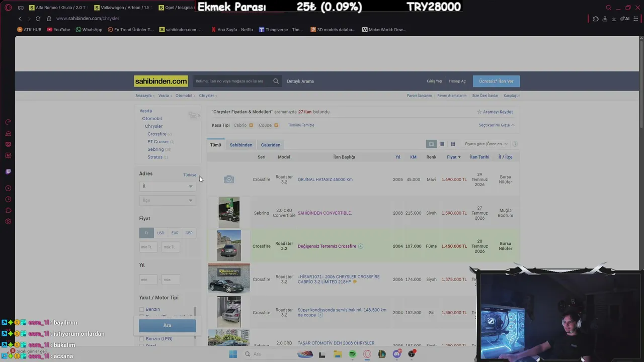The image size is (644, 362).
Task: Open the Ana Sayfa - Netflix bookmark
Action: tap(232, 30)
